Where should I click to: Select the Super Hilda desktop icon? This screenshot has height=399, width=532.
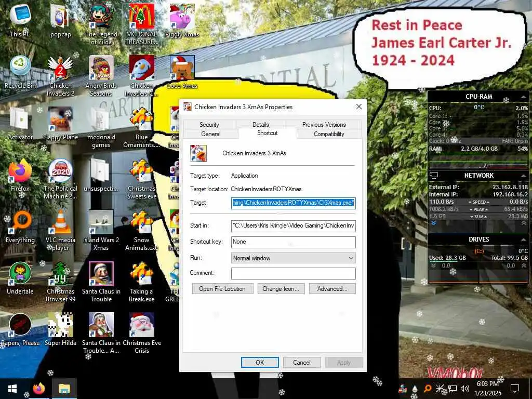[x=60, y=330]
